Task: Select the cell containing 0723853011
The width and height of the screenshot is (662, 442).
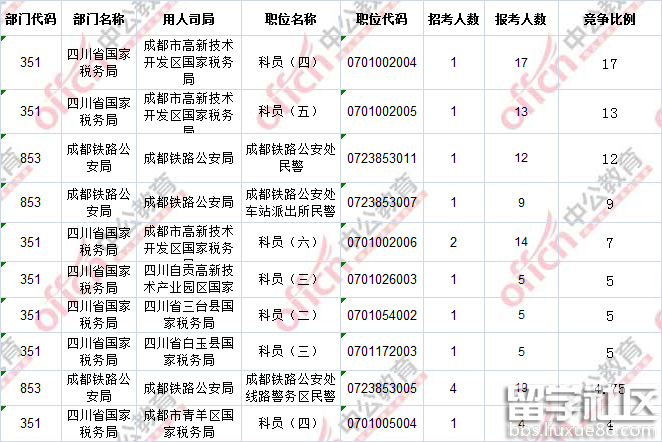Action: tap(380, 159)
